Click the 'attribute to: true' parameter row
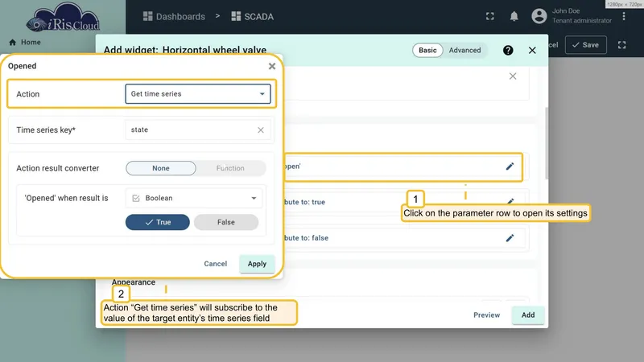 point(405,202)
